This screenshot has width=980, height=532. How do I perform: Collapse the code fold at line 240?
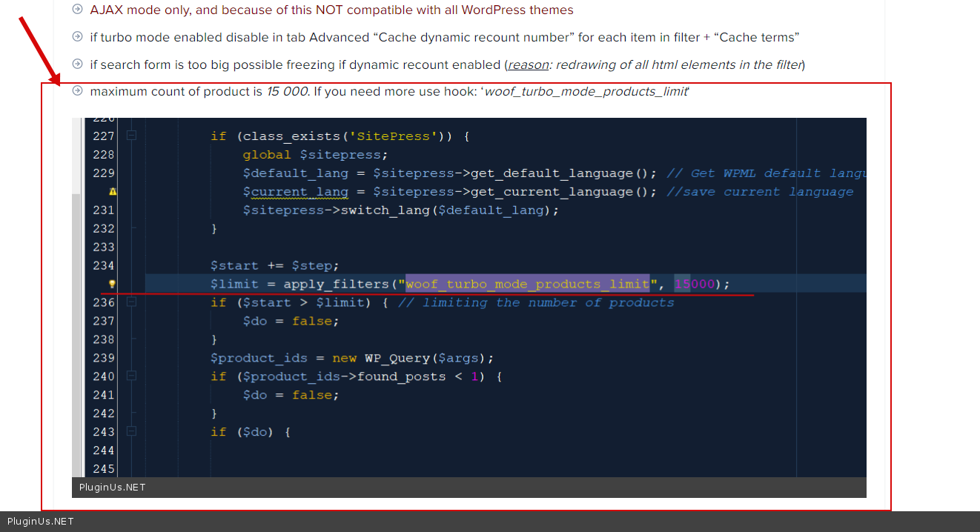131,376
